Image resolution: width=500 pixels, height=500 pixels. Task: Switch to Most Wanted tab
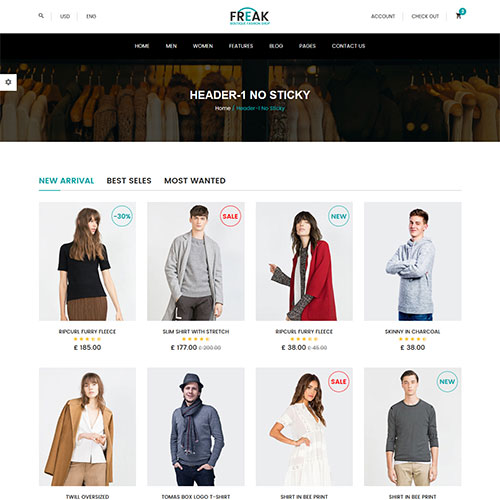point(195,181)
